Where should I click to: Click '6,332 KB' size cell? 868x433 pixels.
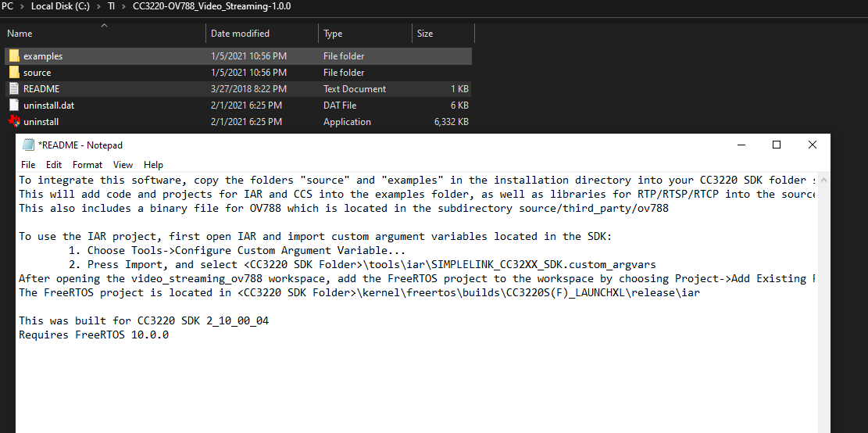[x=452, y=121]
